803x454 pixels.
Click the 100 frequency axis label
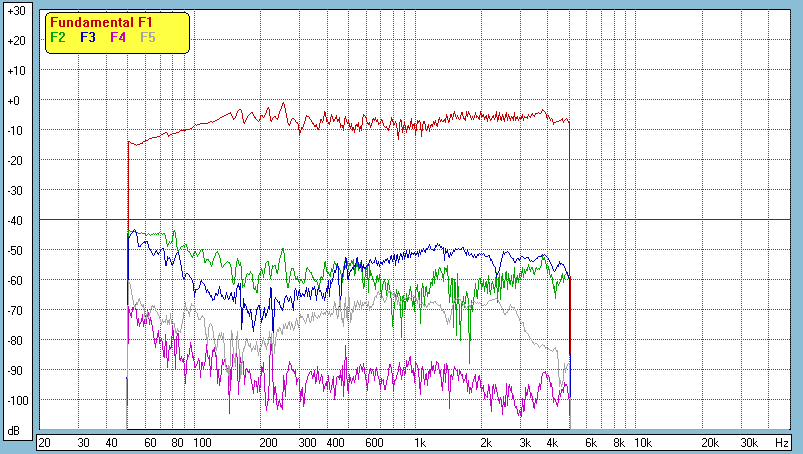pos(202,442)
